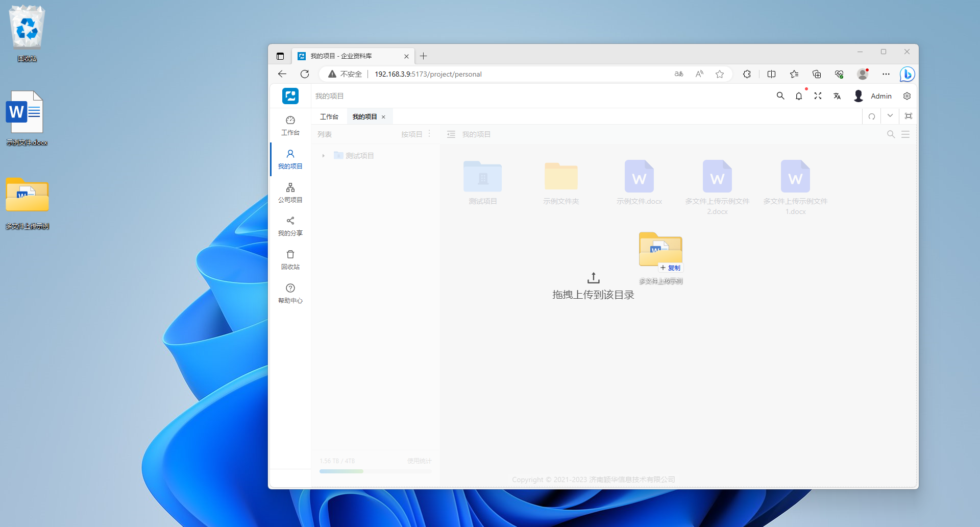Click the app logo in the header
The height and width of the screenshot is (527, 980).
290,96
